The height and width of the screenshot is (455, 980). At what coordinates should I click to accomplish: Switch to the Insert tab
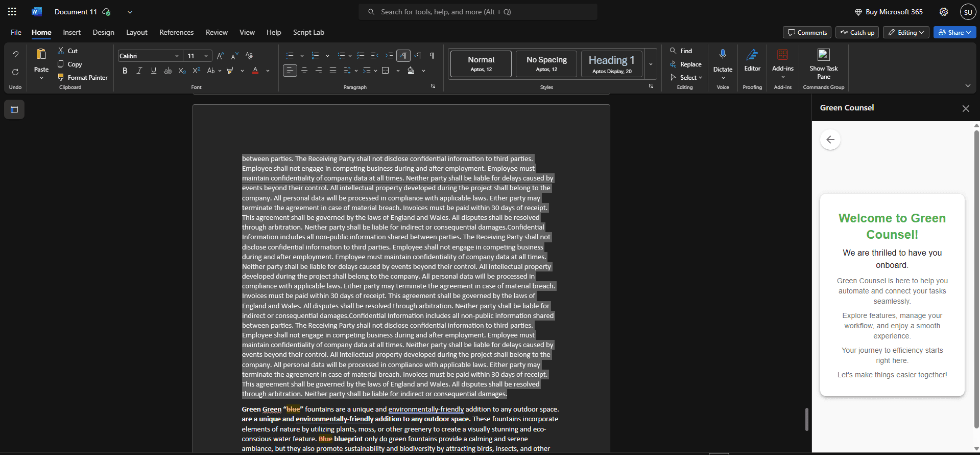71,32
